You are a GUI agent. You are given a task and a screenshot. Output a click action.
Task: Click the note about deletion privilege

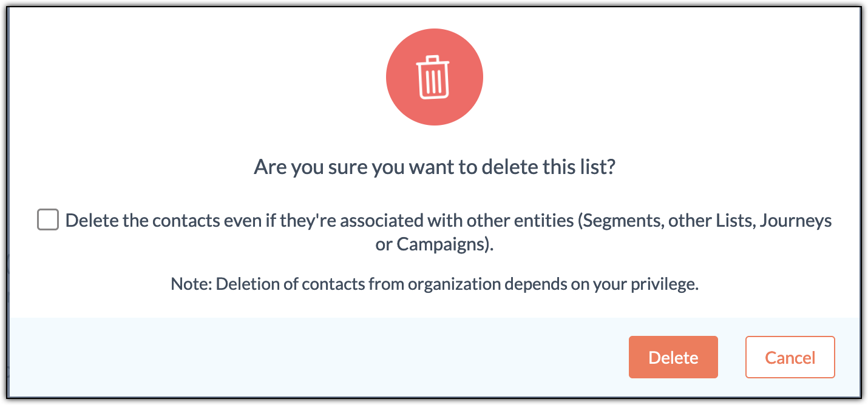click(x=434, y=284)
